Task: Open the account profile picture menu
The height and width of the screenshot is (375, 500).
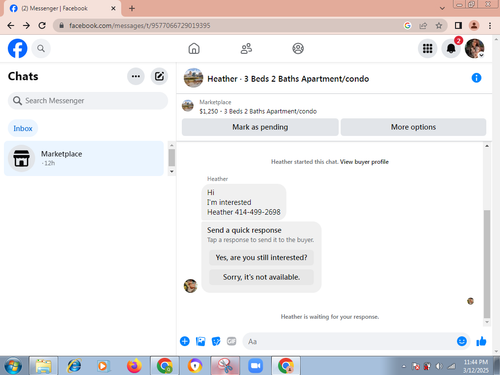Action: (x=475, y=49)
